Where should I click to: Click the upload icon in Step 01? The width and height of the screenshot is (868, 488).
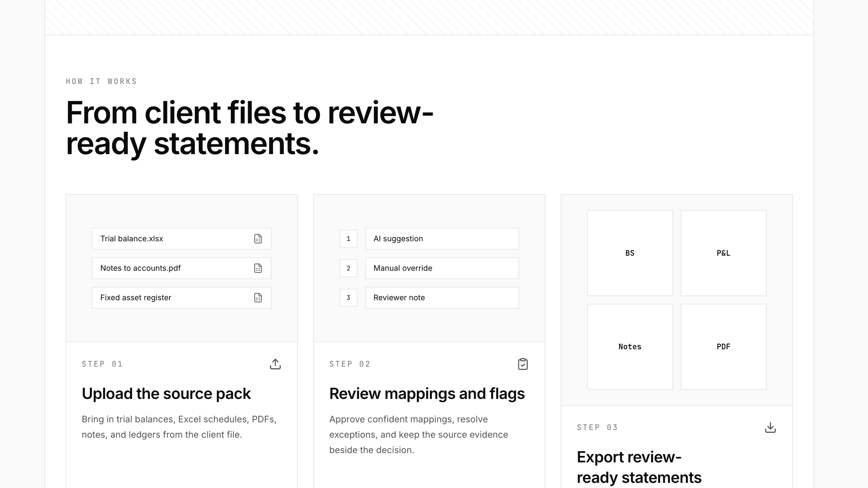[x=275, y=364]
